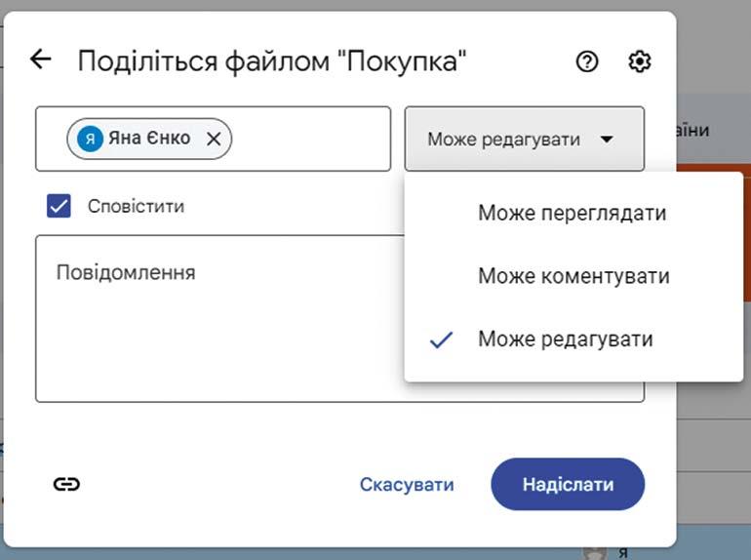Click the back arrow in share dialog
Viewport: 751px width, 560px height.
coord(41,60)
